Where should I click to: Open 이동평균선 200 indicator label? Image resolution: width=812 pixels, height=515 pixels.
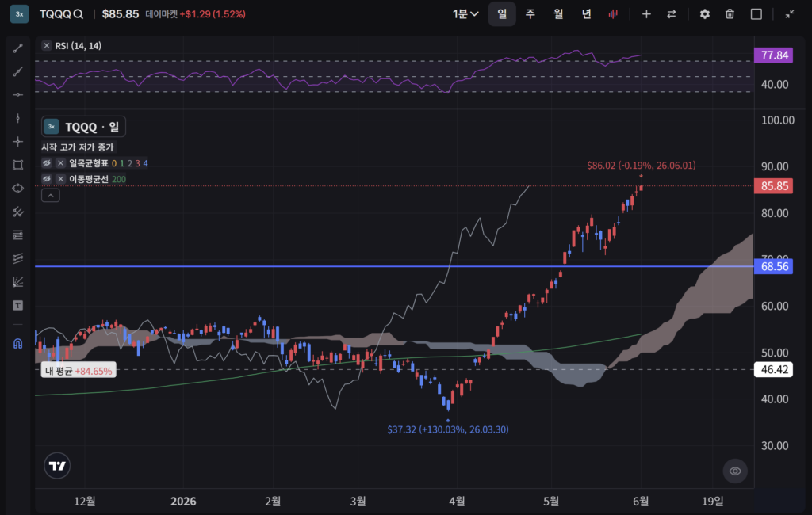coord(98,179)
